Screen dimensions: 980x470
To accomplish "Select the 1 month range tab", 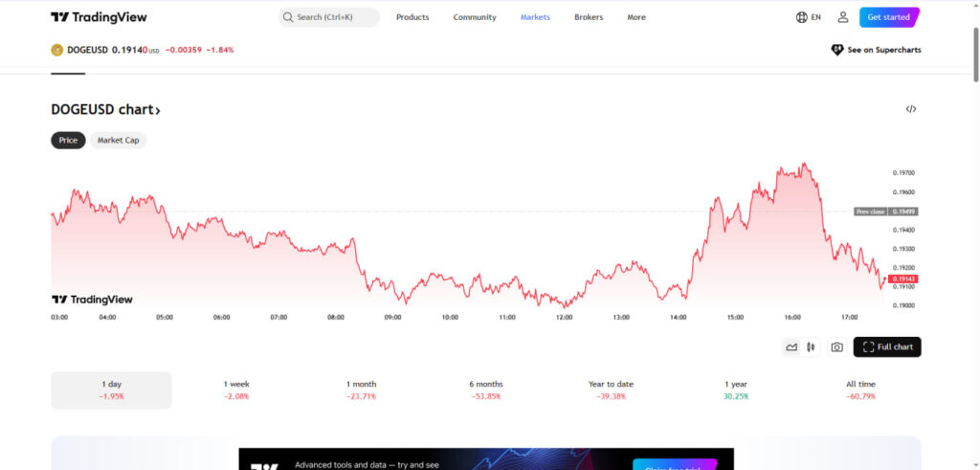I will click(361, 390).
